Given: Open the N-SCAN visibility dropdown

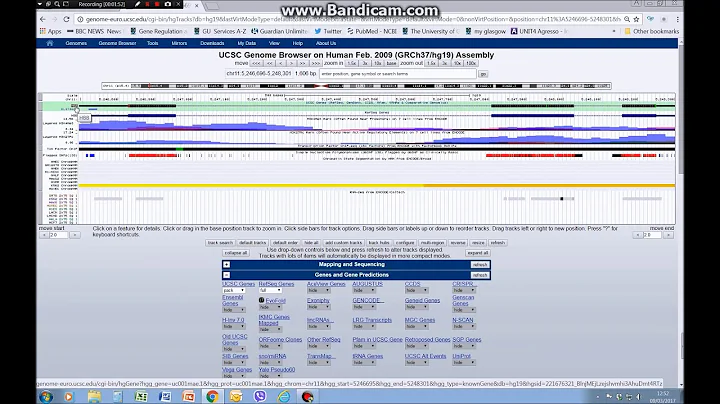Looking at the screenshot, I should tap(464, 326).
